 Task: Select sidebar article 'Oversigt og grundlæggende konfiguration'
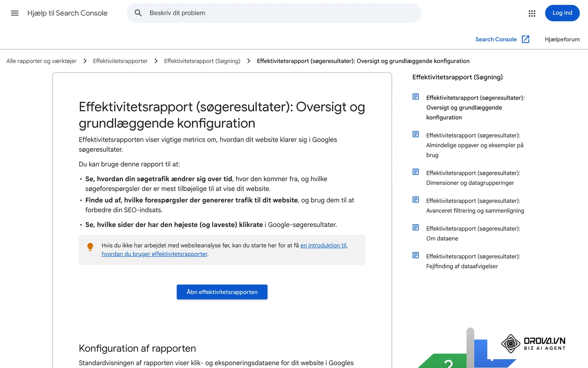475,107
